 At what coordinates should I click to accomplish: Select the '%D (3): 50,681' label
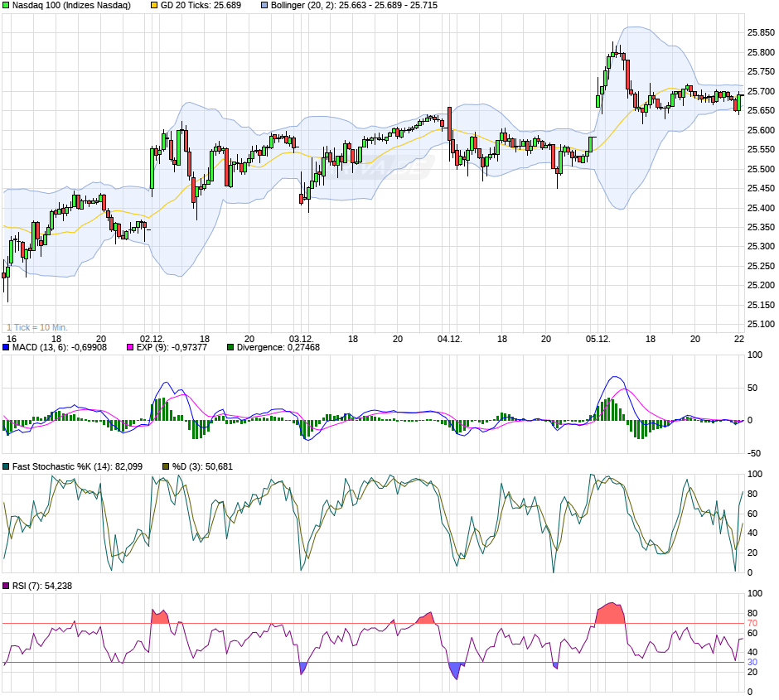(x=203, y=466)
